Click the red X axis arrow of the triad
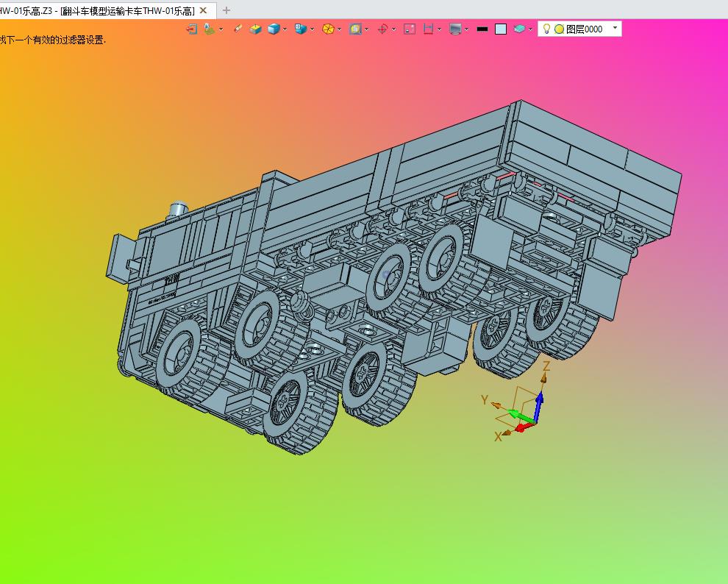Viewport: 728px width, 584px height. (x=524, y=427)
